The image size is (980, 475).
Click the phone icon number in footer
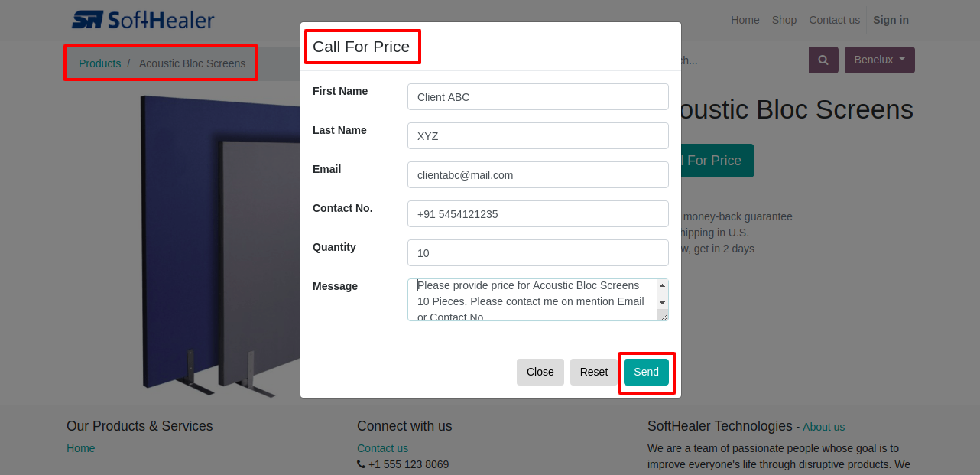pyautogui.click(x=403, y=464)
